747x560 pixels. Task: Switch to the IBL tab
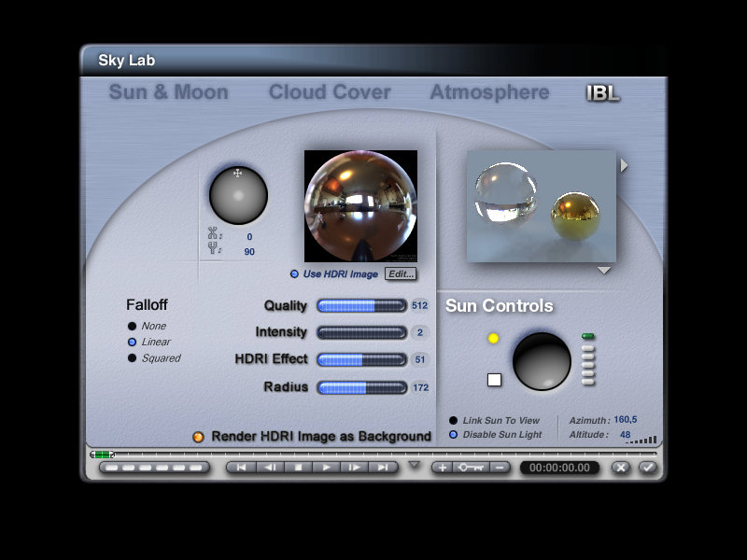tap(603, 93)
